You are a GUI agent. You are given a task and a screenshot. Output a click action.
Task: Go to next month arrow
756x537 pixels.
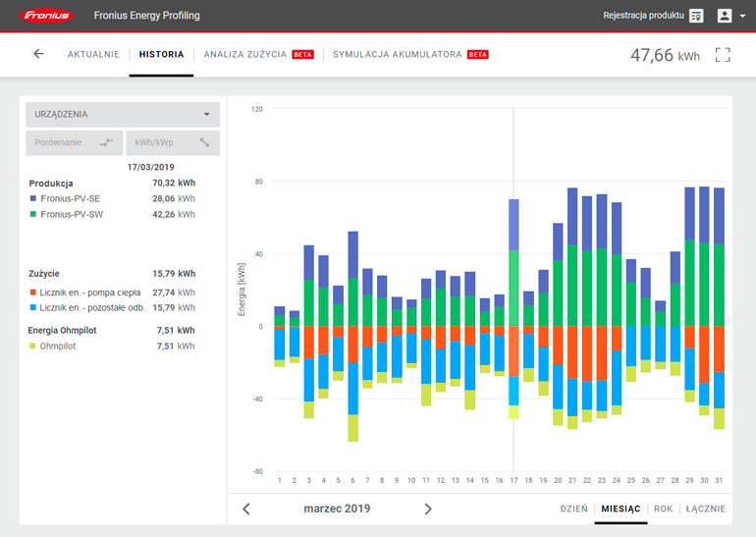(428, 510)
